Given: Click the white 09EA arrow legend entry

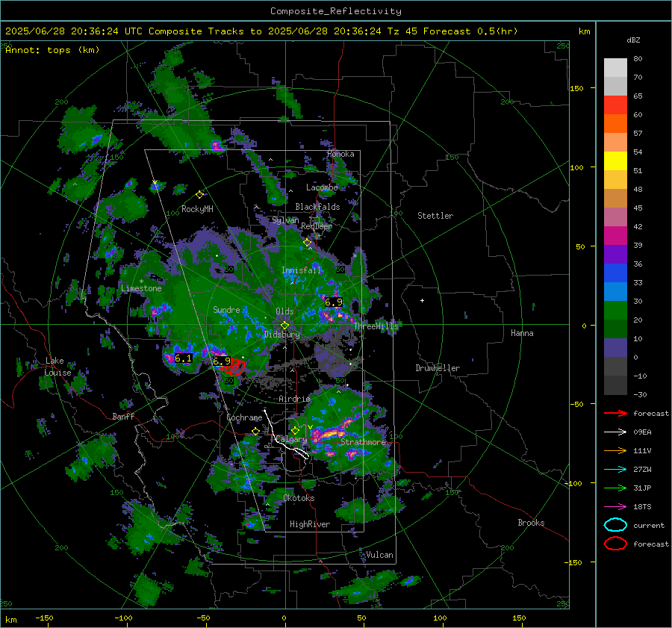Looking at the screenshot, I should (615, 432).
